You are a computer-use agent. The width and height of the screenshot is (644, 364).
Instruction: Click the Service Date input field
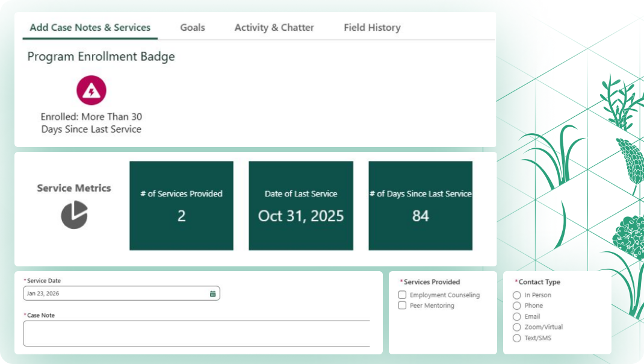pyautogui.click(x=122, y=293)
